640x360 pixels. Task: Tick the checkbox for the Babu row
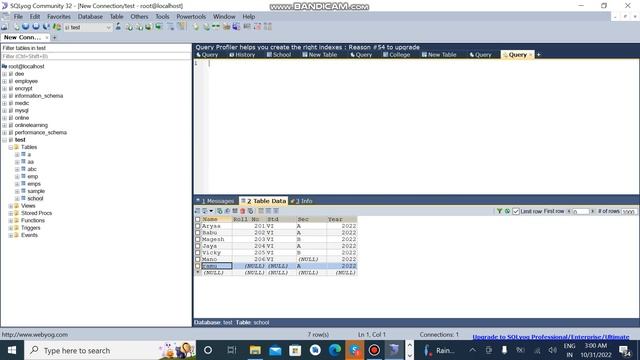click(x=198, y=233)
